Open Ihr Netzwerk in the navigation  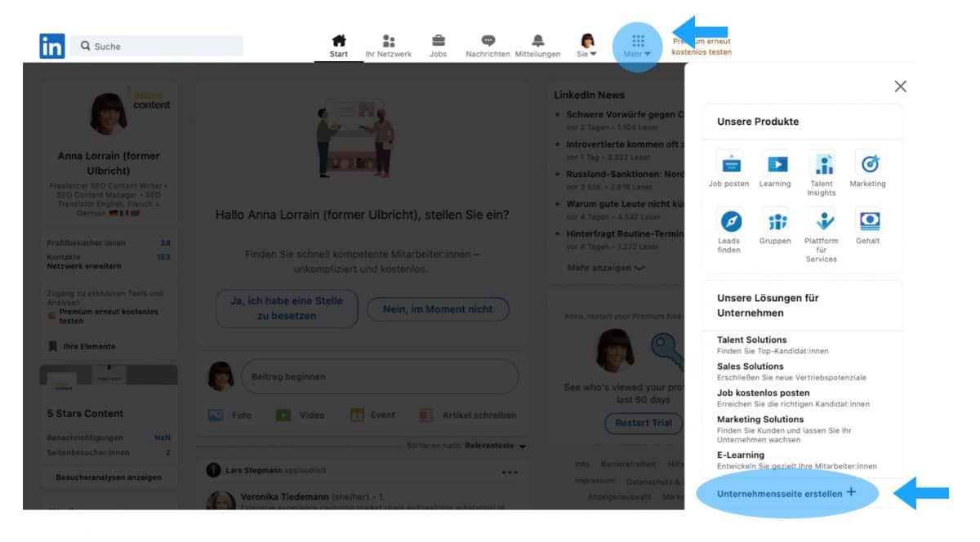tap(389, 47)
